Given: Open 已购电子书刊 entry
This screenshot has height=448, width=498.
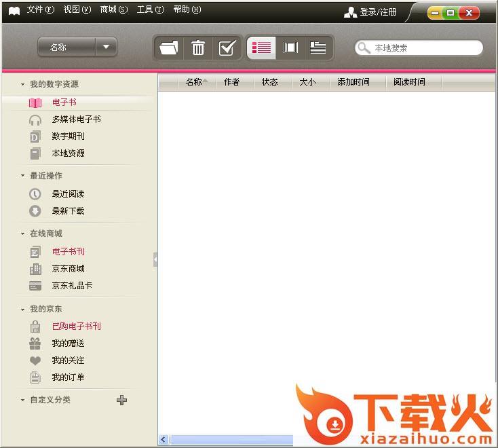Looking at the screenshot, I should (77, 326).
